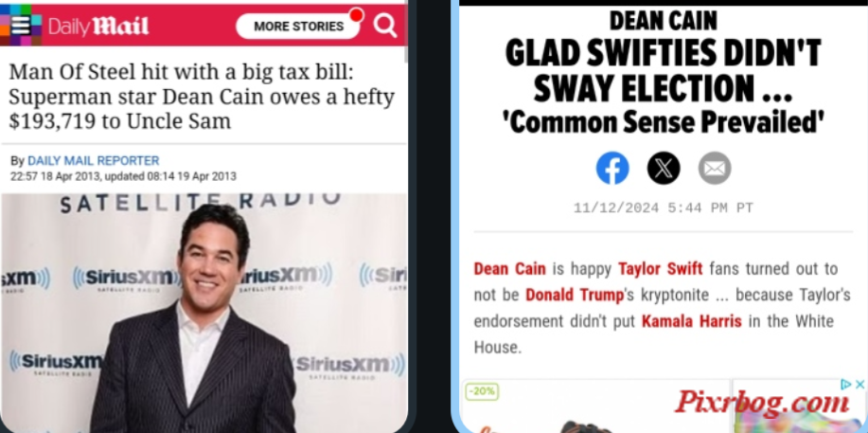The width and height of the screenshot is (868, 433).
Task: Click the tax bill article headline
Action: [x=202, y=97]
